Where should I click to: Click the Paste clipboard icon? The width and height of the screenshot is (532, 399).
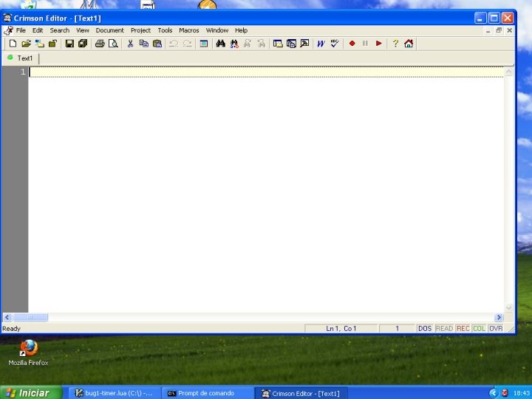[157, 44]
